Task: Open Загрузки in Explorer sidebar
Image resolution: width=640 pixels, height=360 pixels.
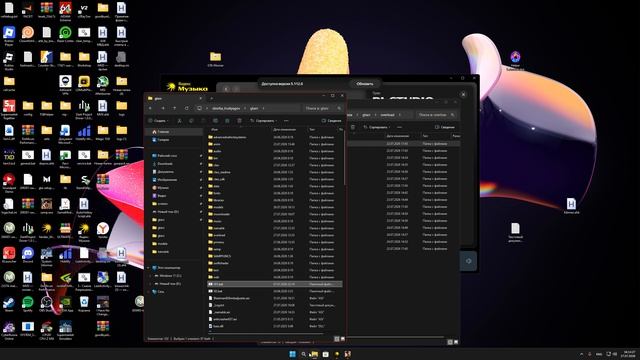Action: (174, 164)
